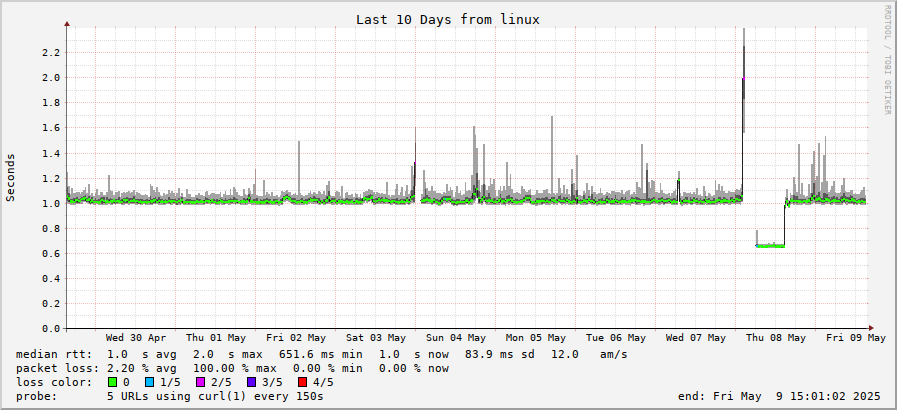Click the 0.2 tick on the y-axis
The height and width of the screenshot is (410, 897).
coord(50,304)
